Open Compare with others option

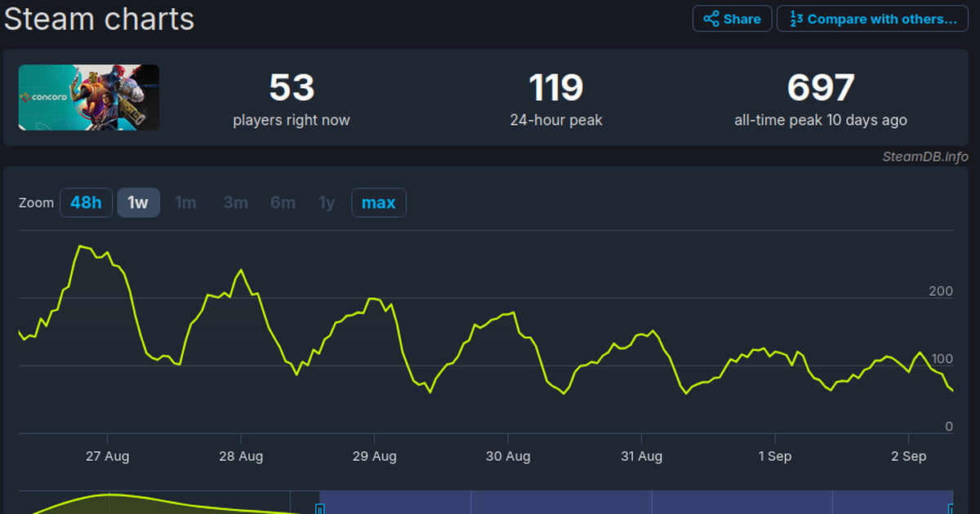[872, 19]
